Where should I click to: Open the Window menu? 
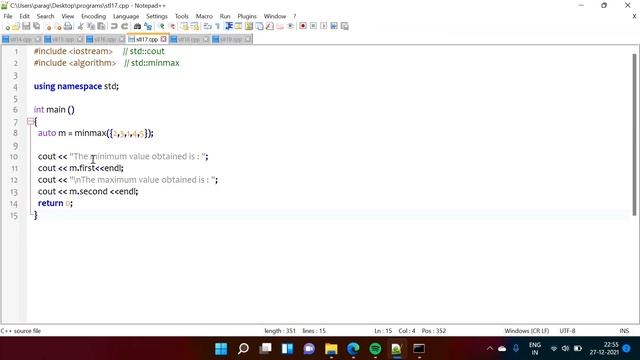pyautogui.click(x=275, y=16)
